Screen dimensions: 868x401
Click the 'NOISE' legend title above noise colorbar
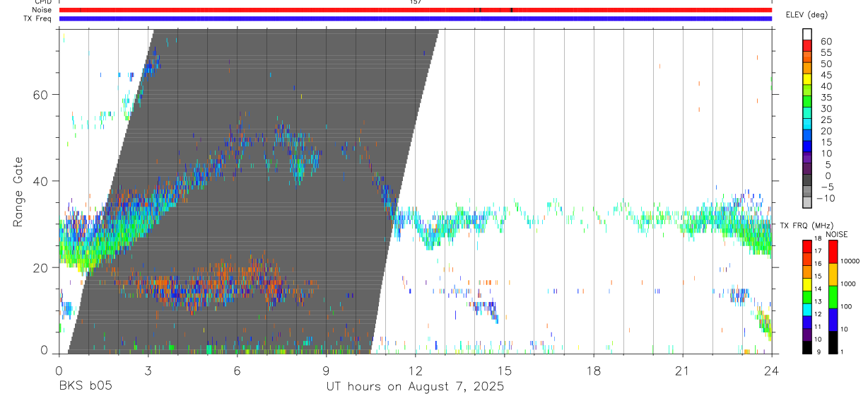[836, 234]
